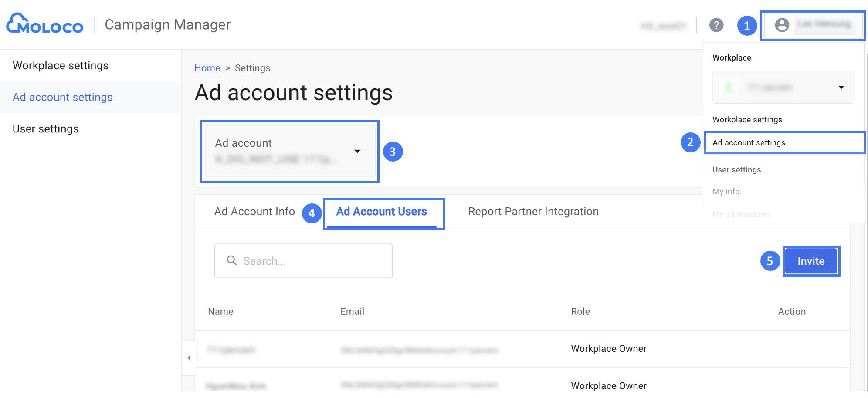Switch to the Ad Account Info tab
The height and width of the screenshot is (398, 868).
pos(254,212)
